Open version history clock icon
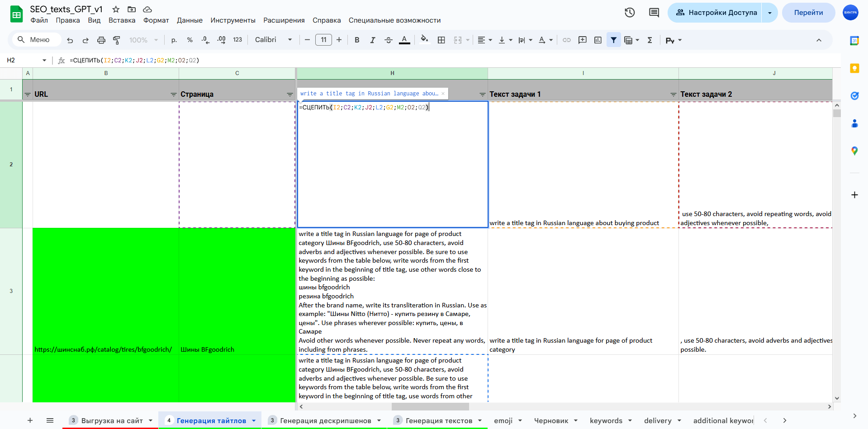This screenshot has height=429, width=868. pyautogui.click(x=630, y=13)
